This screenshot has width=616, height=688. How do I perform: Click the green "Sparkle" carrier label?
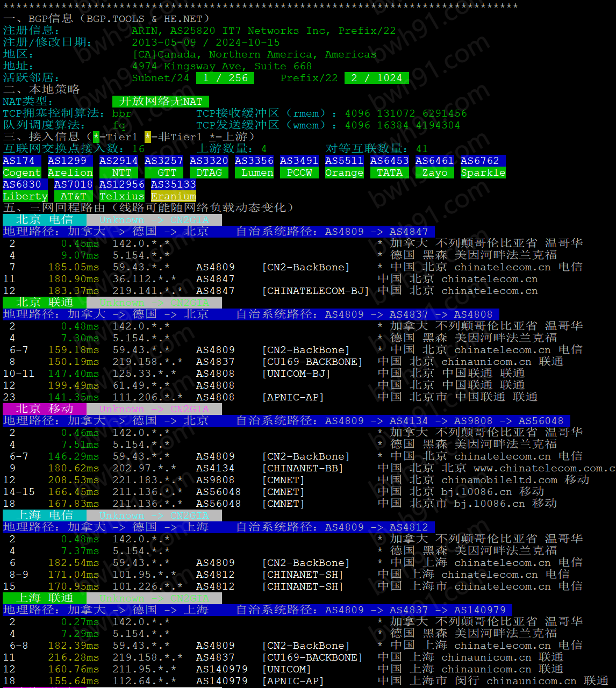pos(483,173)
